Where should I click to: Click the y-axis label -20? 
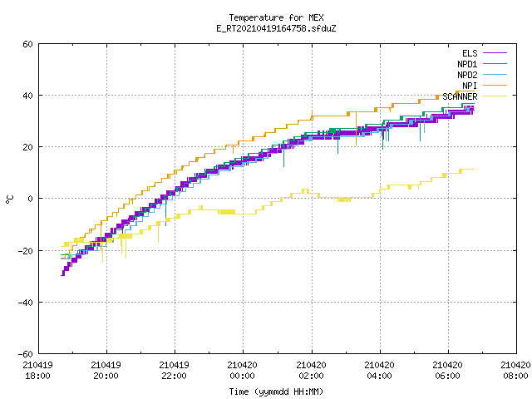click(26, 251)
